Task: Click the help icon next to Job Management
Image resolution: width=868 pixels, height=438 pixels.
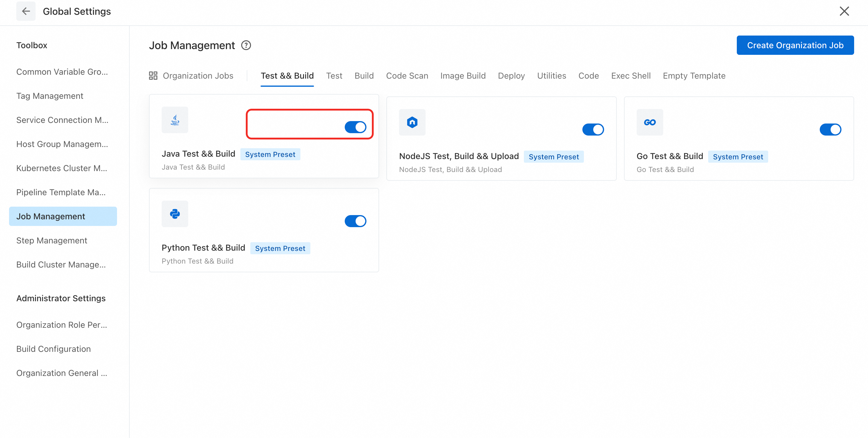Action: tap(246, 45)
